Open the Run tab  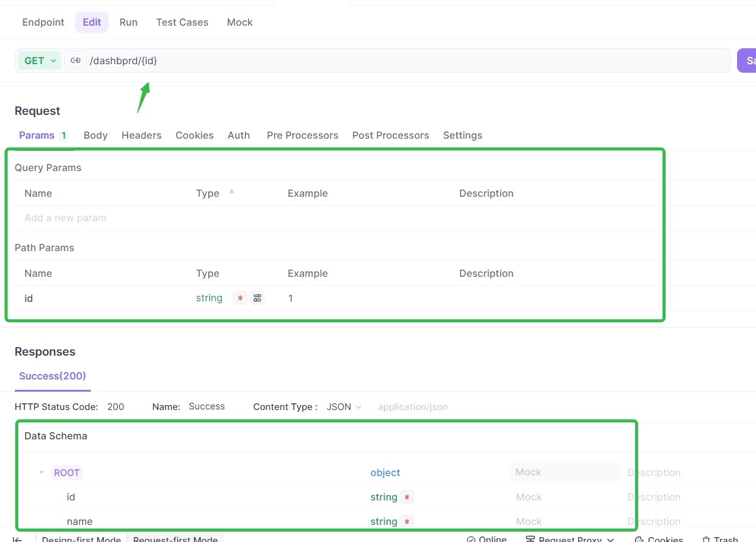coord(128,22)
